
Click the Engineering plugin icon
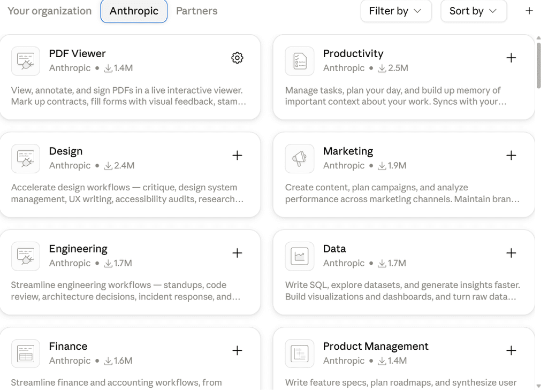26,256
